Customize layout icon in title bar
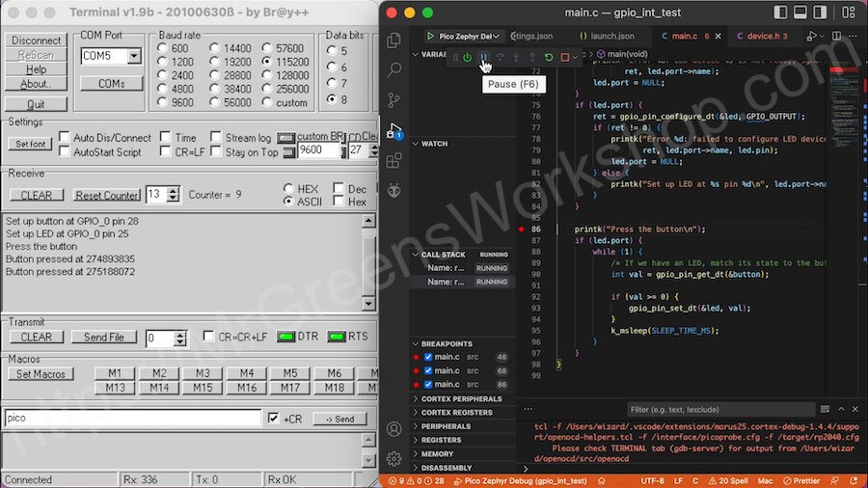 tap(849, 13)
